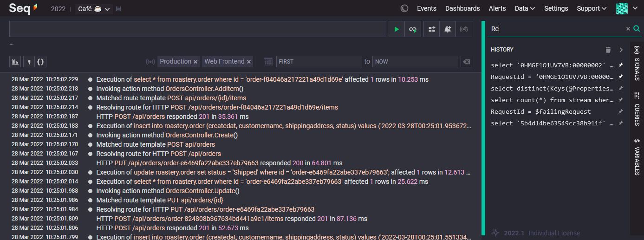Image resolution: width=644 pixels, height=240 pixels.
Task: Load history query "select distinct(Keys(@Properties"
Action: click(552, 88)
